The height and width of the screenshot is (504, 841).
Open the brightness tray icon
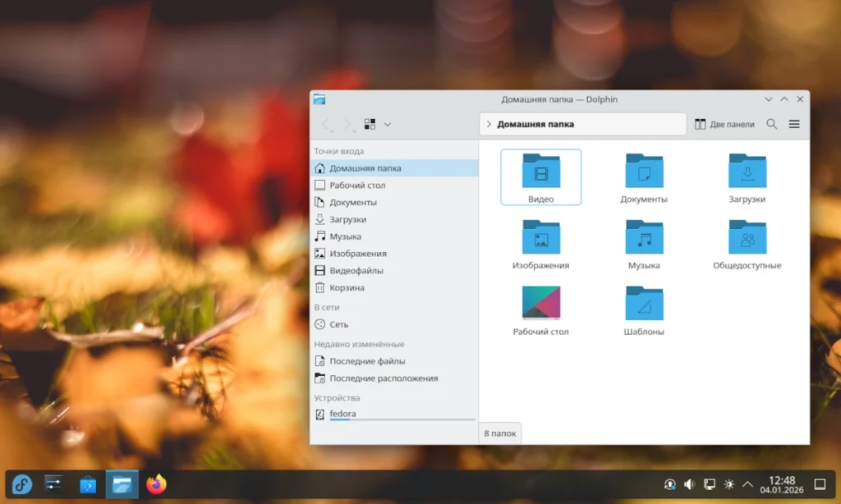(729, 484)
